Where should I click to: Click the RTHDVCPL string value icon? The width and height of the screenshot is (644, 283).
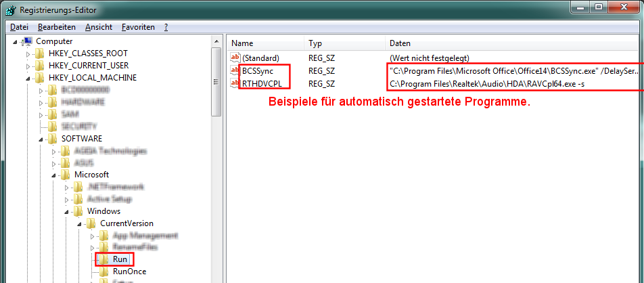pos(235,83)
